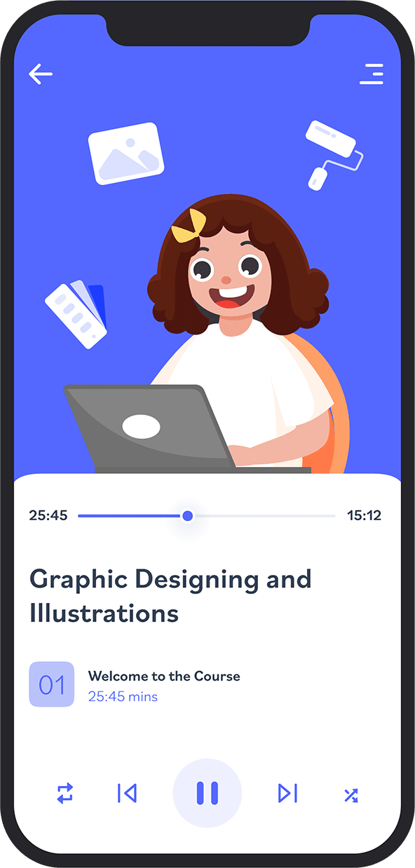Viewport: 415px width, 868px height.
Task: Click the girl with laptop illustration
Action: pos(207,335)
